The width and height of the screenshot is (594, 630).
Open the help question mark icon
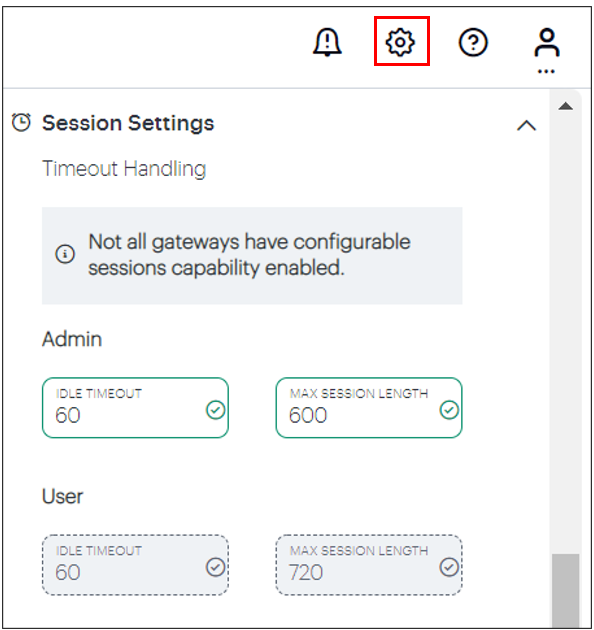tap(473, 42)
